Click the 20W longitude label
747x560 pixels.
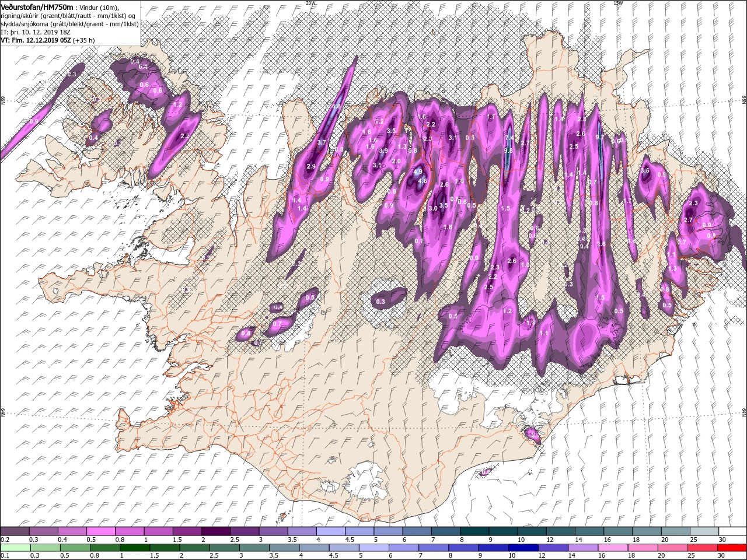click(310, 2)
